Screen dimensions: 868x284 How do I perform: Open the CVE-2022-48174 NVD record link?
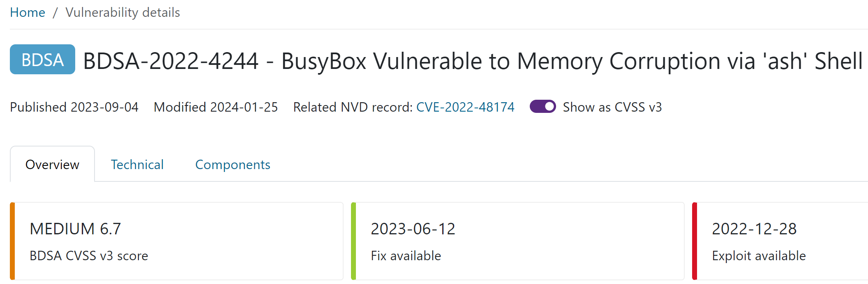[x=465, y=107]
